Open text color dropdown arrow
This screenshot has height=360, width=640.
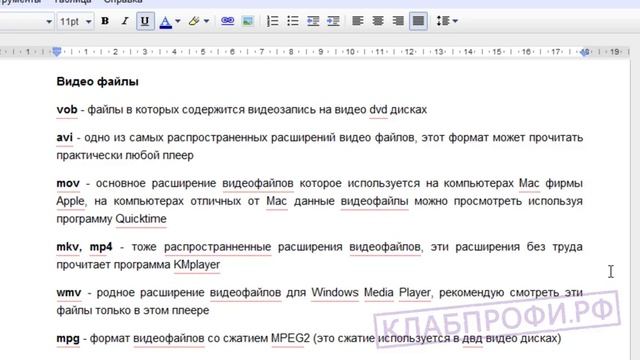click(178, 21)
